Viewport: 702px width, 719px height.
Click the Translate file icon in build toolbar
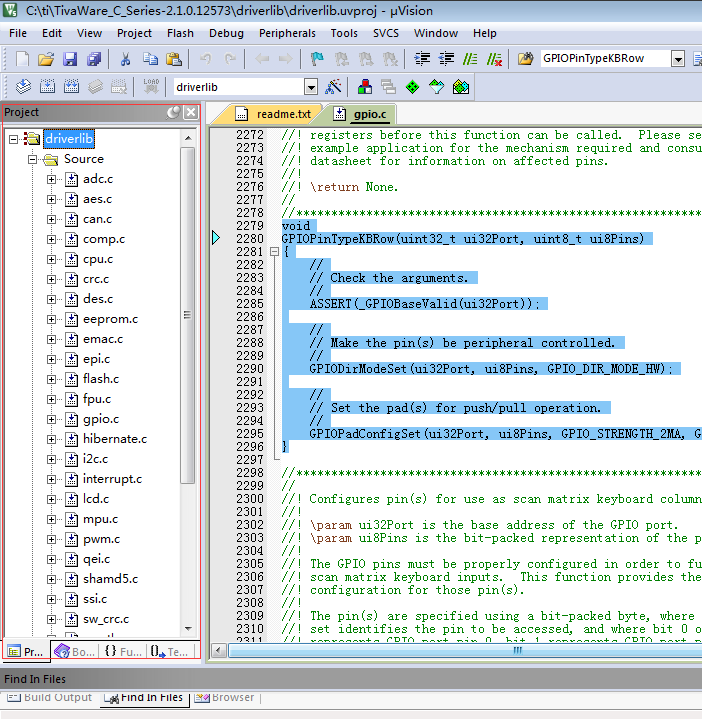click(24, 87)
